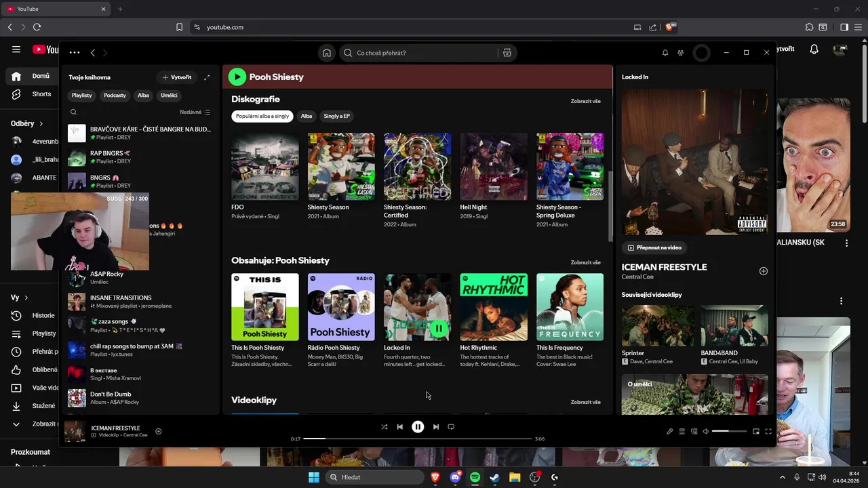868x488 pixels.
Task: Open Central Cee artist link under ICEMAN FREESTYLE
Action: [x=636, y=277]
